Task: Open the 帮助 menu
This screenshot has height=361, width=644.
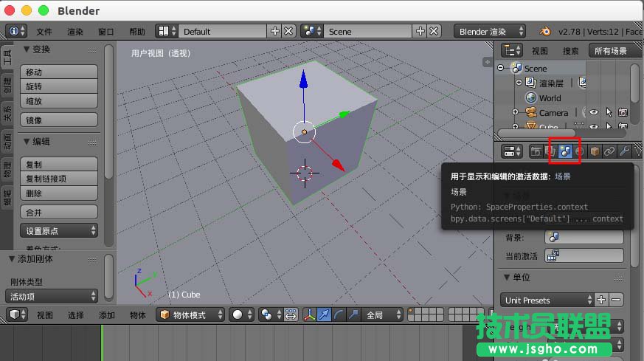Action: 137,32
